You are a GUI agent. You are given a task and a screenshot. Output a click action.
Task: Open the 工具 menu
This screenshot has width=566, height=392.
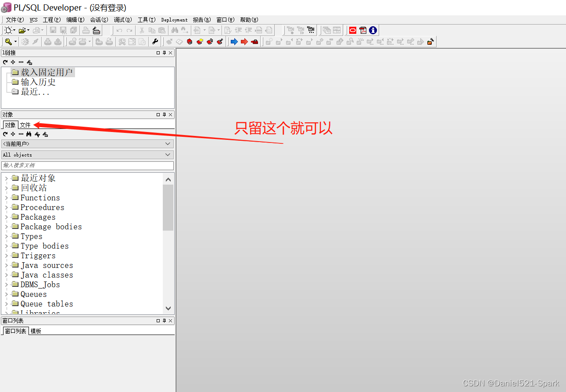pyautogui.click(x=147, y=20)
